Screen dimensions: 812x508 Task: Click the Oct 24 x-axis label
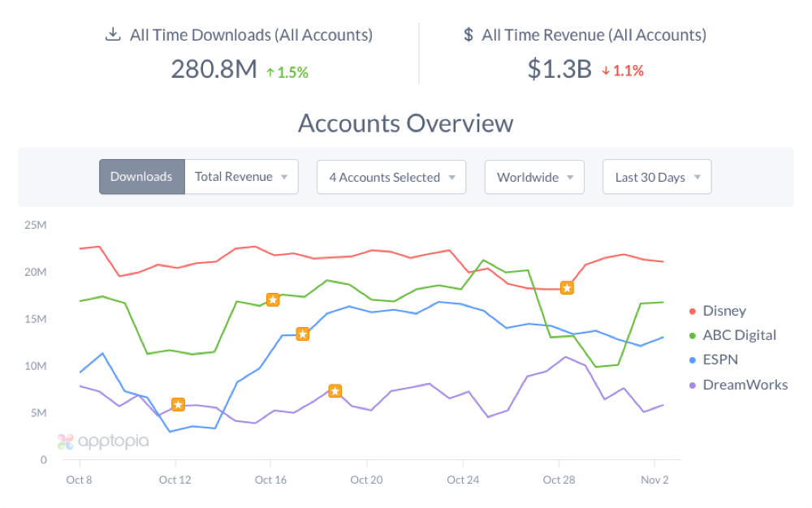pos(463,480)
